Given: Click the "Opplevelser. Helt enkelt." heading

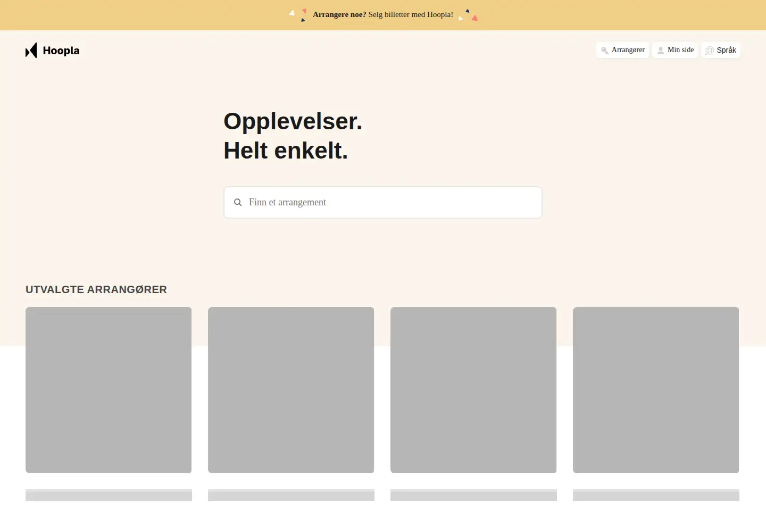Looking at the screenshot, I should 293,136.
